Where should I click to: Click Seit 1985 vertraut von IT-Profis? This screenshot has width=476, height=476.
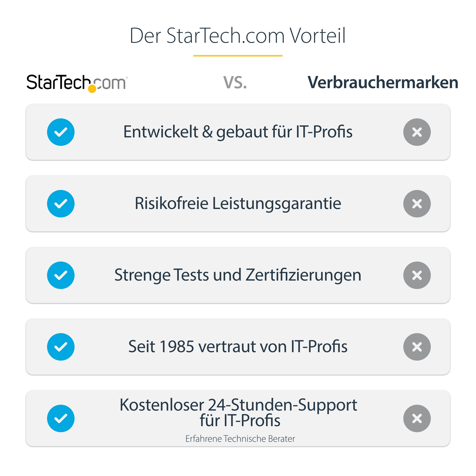point(238,347)
